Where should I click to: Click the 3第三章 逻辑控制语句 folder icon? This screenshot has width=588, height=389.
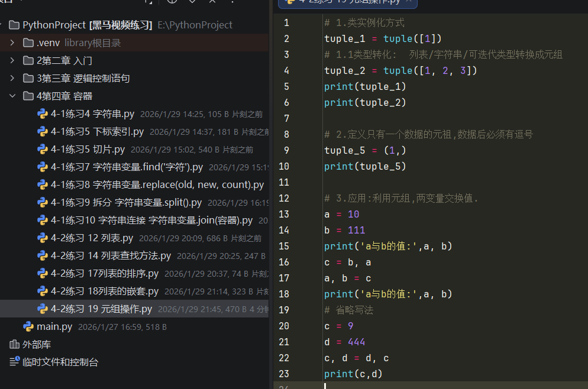pyautogui.click(x=28, y=78)
